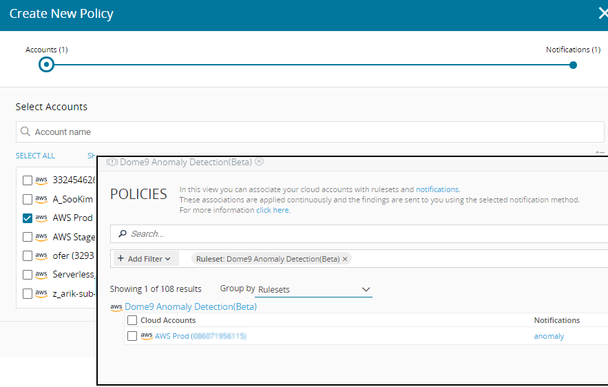Click the POLICIES heading
This screenshot has height=387, width=608.
[x=138, y=194]
